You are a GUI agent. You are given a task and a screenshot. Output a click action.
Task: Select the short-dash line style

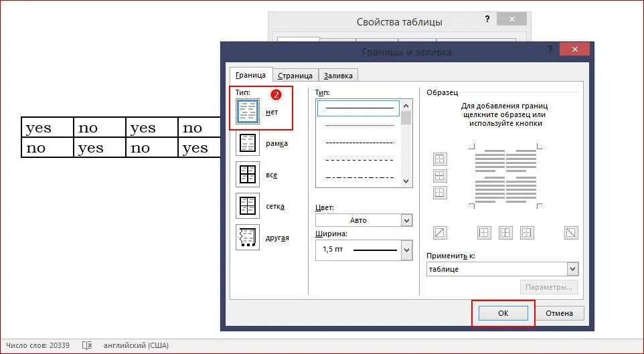[359, 143]
